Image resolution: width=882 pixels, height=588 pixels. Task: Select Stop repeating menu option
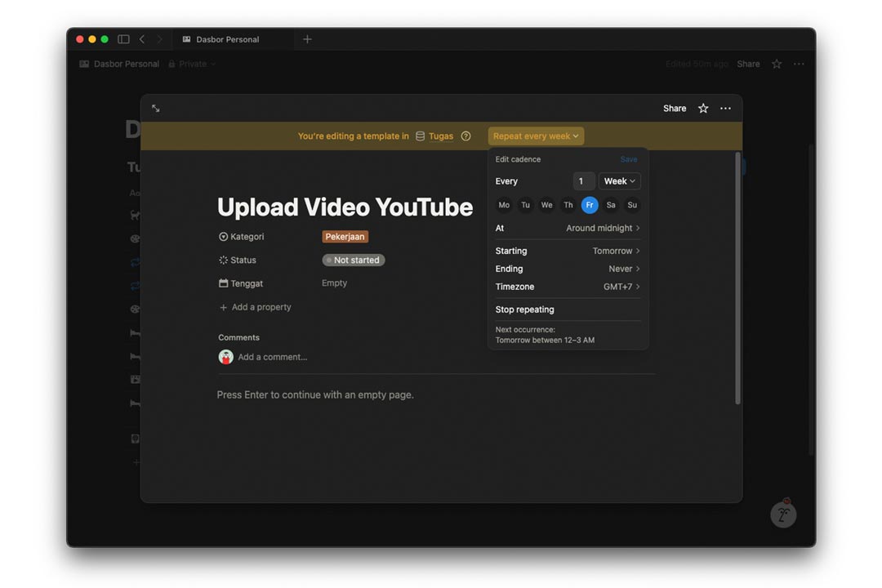point(524,310)
